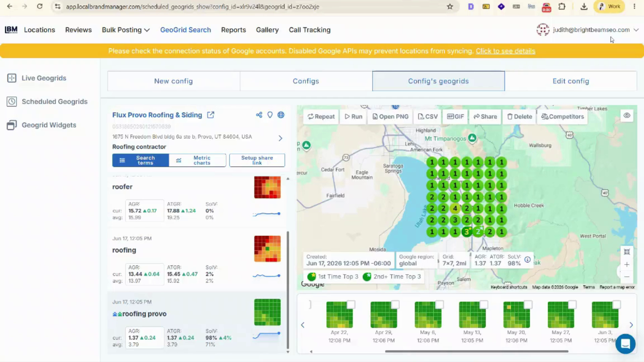Click the LBM logo icon
This screenshot has width=644, height=362.
click(x=11, y=30)
